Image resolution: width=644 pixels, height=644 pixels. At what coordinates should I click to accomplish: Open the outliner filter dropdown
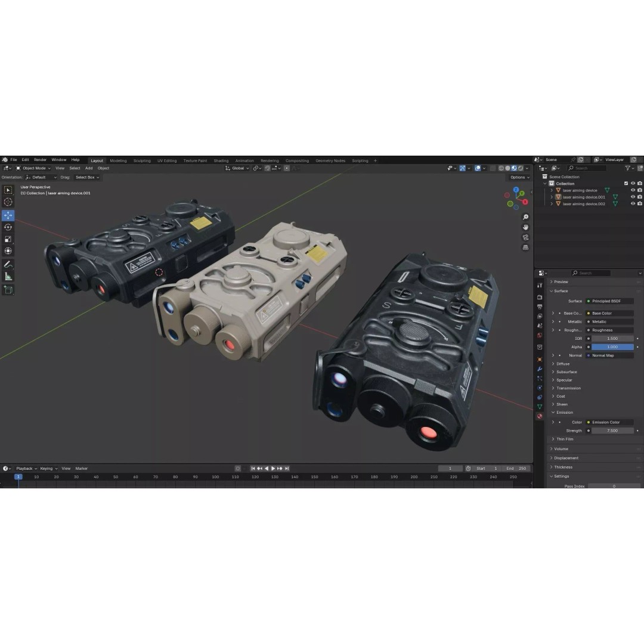tap(629, 168)
